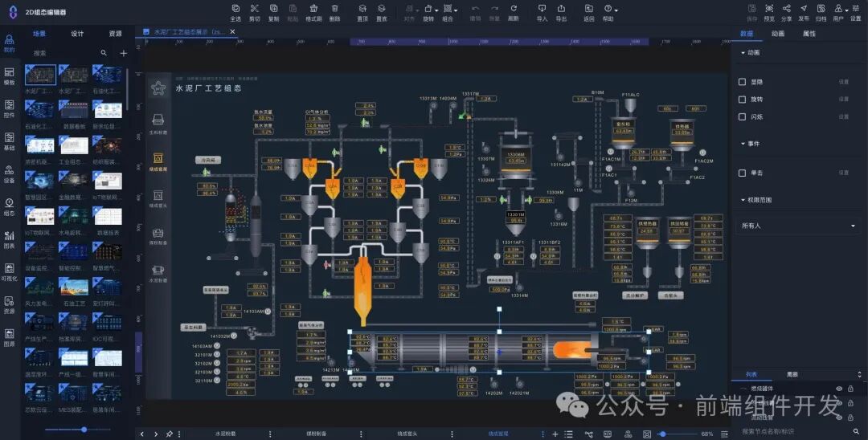Open the 模板 templates sidebar section
Image resolution: width=868 pixels, height=440 pixels.
(10, 76)
